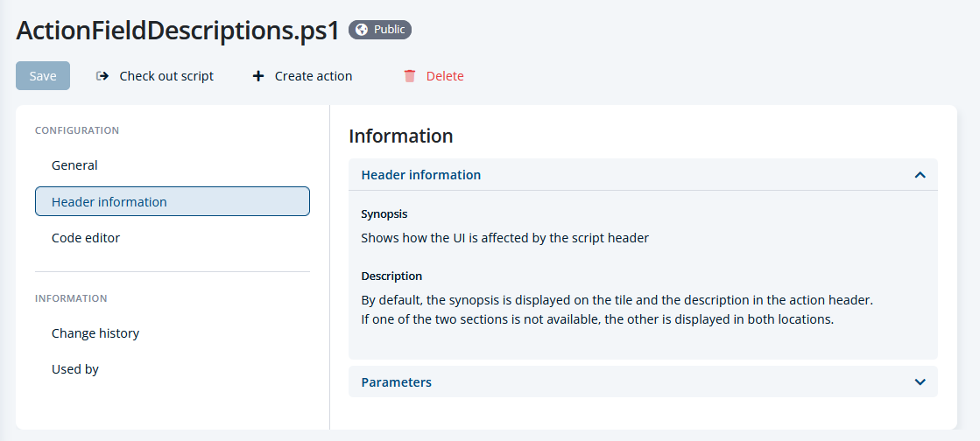Image resolution: width=980 pixels, height=441 pixels.
Task: Click the globe icon in Public badge
Action: point(361,30)
